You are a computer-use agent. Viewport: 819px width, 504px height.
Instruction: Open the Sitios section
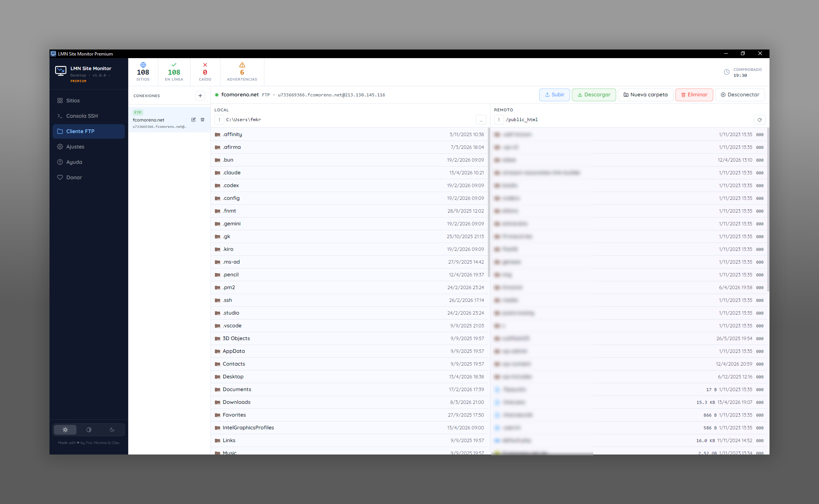click(x=73, y=100)
